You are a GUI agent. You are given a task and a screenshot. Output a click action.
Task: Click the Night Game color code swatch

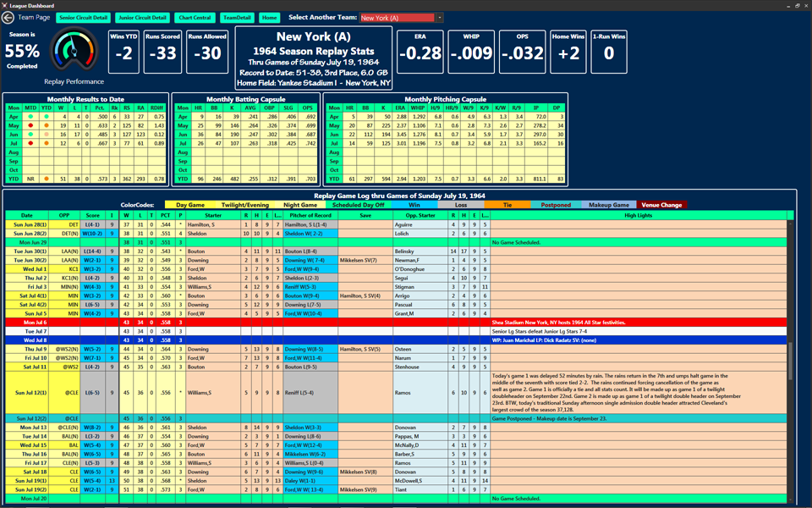tap(300, 205)
